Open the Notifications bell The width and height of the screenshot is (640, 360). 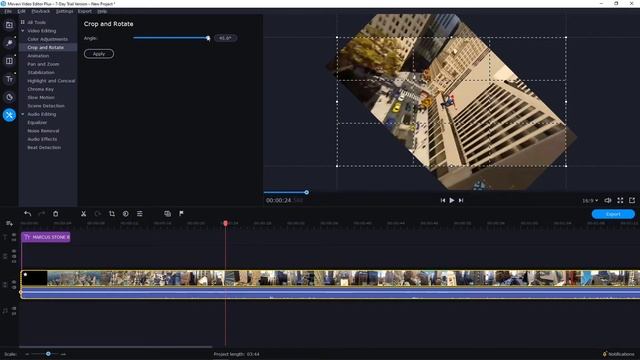[x=604, y=354]
